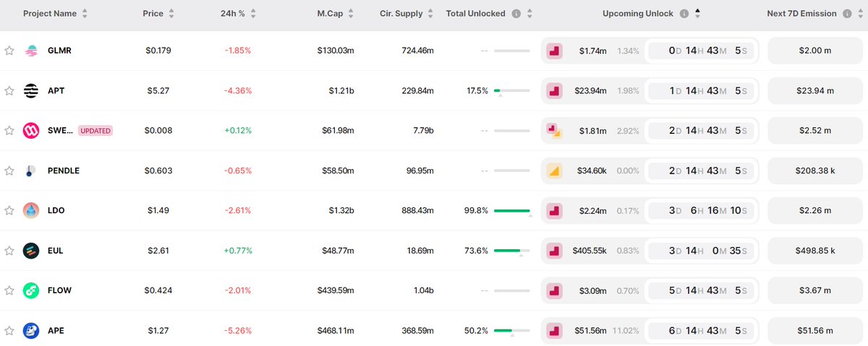Open the LDO project link
Image resolution: width=868 pixels, height=346 pixels.
tap(56, 210)
